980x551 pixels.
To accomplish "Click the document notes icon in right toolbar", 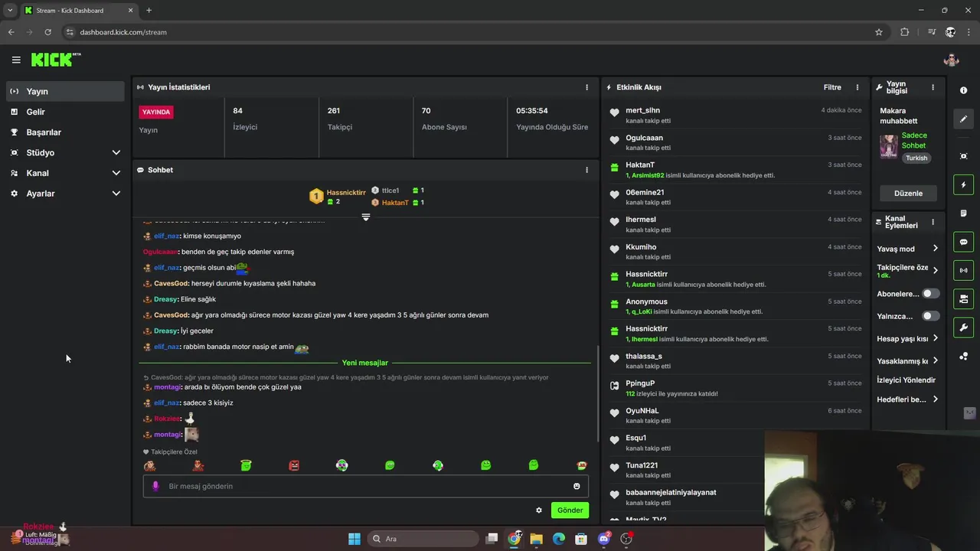I will pos(963,213).
